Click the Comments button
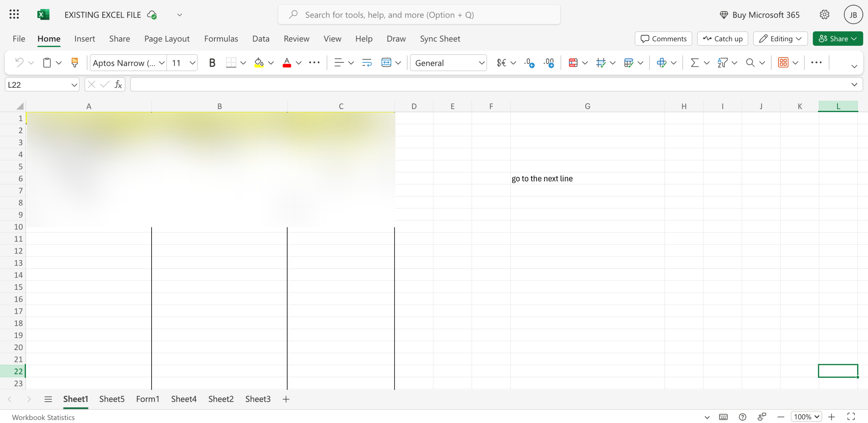Viewport: 868px width, 423px height. tap(663, 39)
